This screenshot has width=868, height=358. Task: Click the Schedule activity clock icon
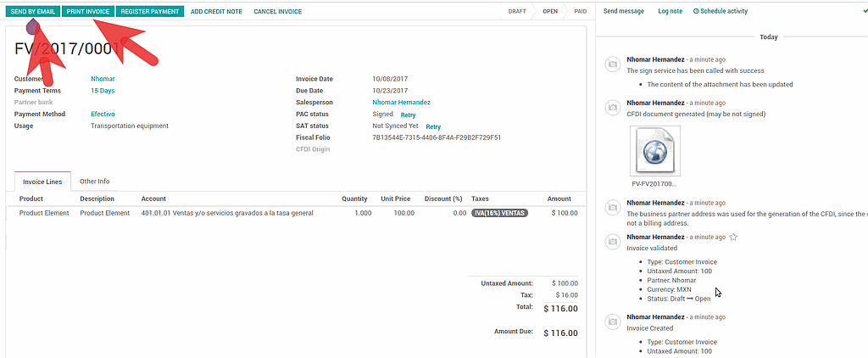pos(697,12)
